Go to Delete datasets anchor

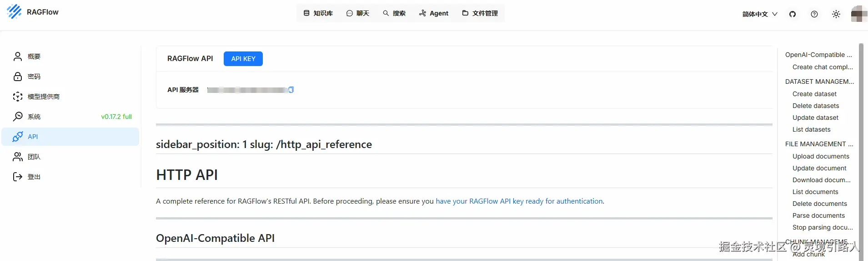coord(816,106)
